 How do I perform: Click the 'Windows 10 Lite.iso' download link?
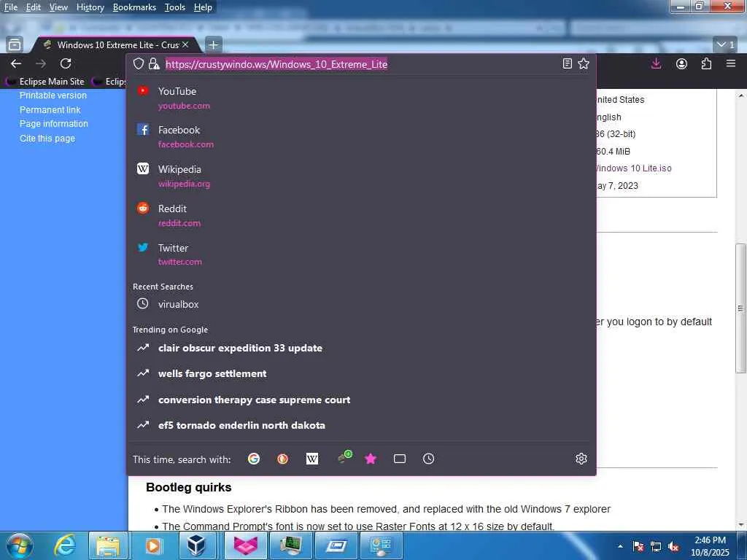click(x=634, y=168)
